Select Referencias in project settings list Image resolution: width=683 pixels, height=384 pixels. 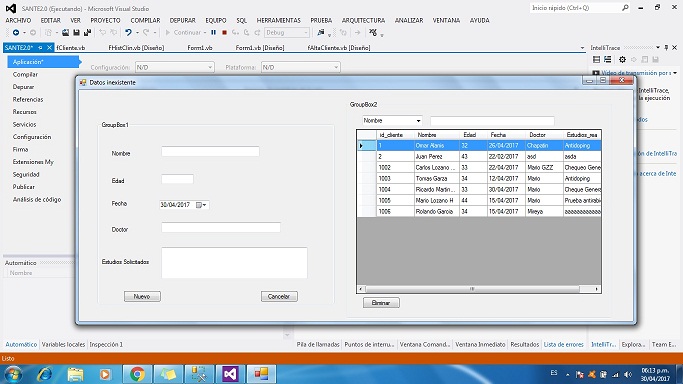[28, 100]
